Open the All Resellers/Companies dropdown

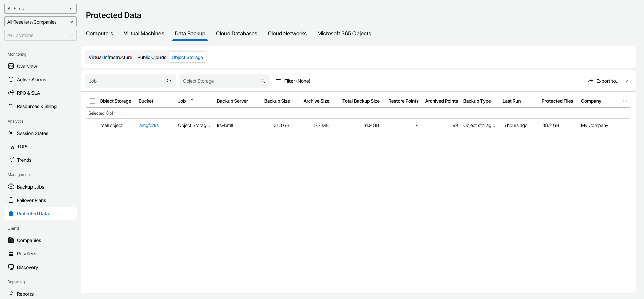[x=41, y=22]
